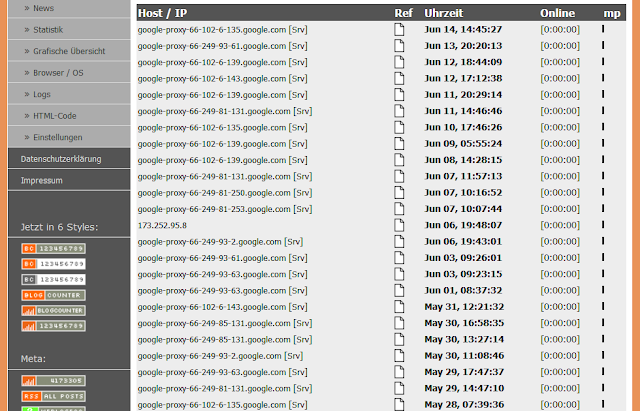Open referrer page icon for Jun 11, 20:29:14
This screenshot has height=411, width=640.
[399, 95]
